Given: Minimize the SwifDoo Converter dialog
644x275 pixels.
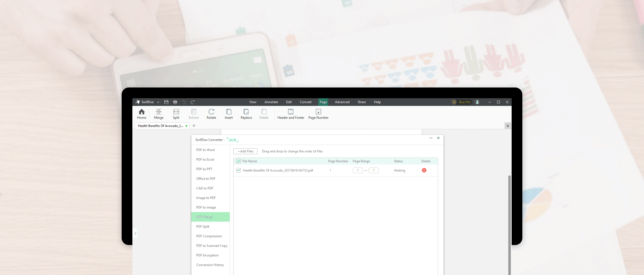Looking at the screenshot, I should pos(431,138).
